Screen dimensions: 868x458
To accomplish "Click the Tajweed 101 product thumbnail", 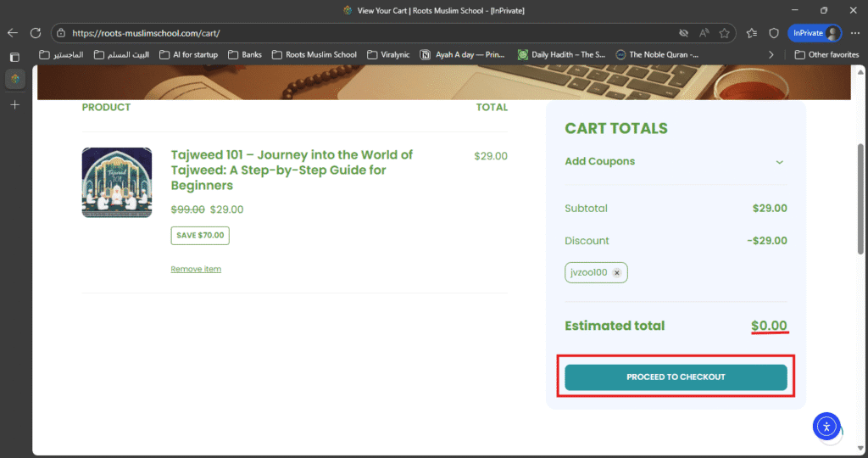I will pyautogui.click(x=117, y=182).
